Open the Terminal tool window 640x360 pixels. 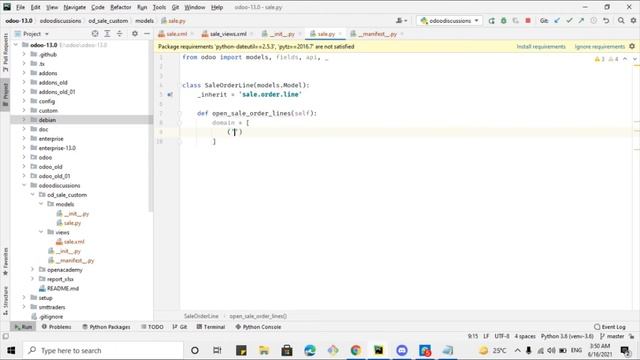pos(211,327)
